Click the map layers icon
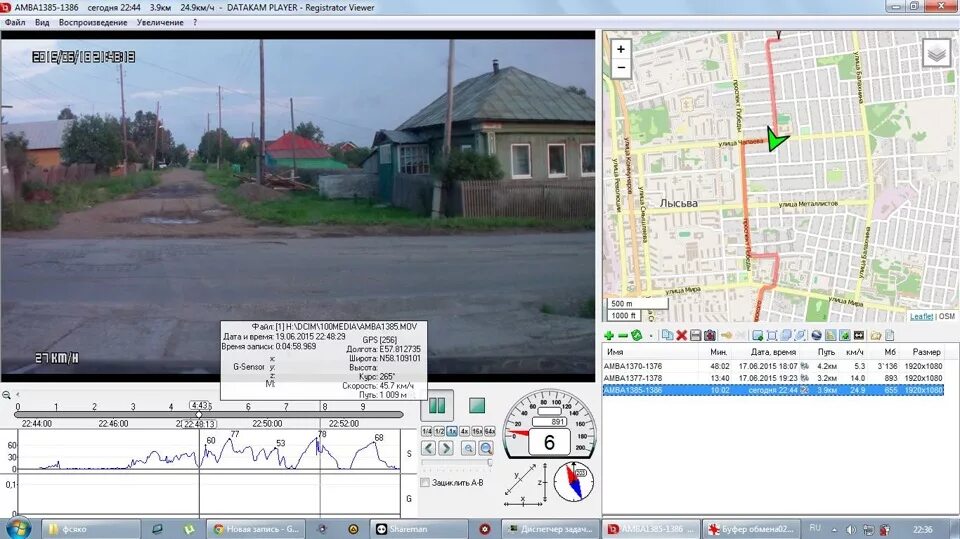The height and width of the screenshot is (539, 960). 936,53
